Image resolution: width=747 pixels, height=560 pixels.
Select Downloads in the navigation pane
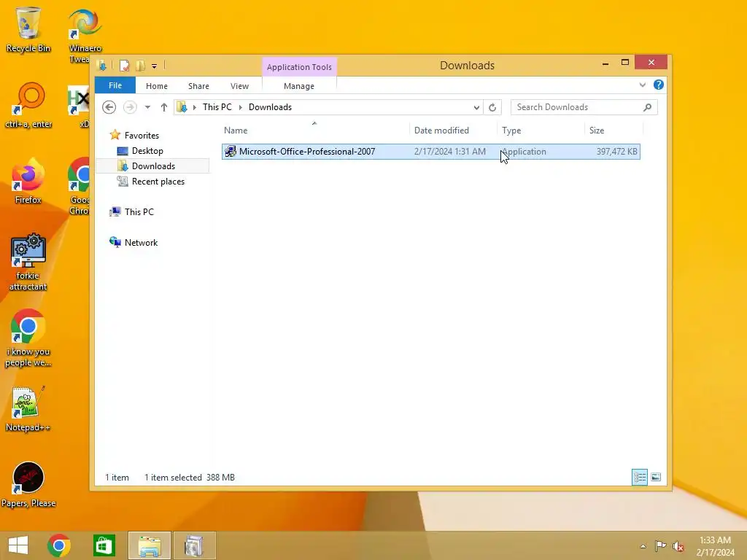[153, 166]
